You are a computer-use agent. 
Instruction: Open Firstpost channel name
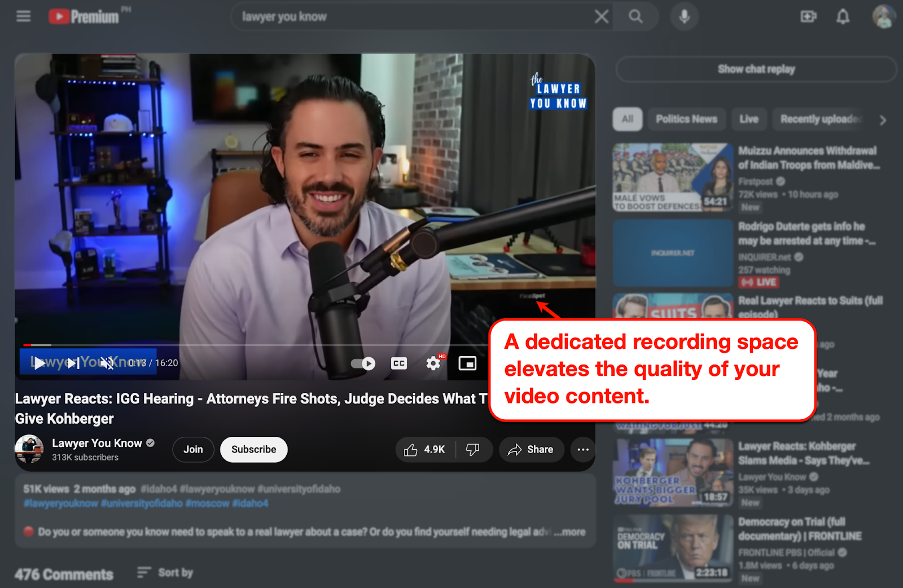click(755, 181)
